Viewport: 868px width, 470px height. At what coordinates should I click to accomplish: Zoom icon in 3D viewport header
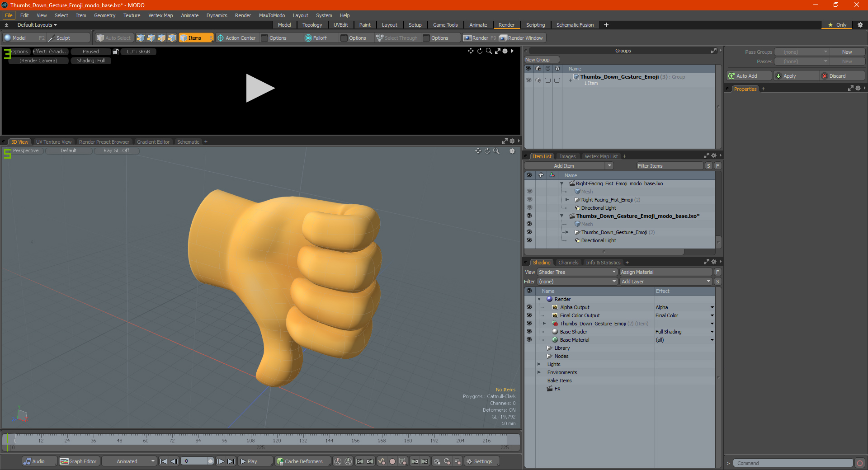pos(496,151)
